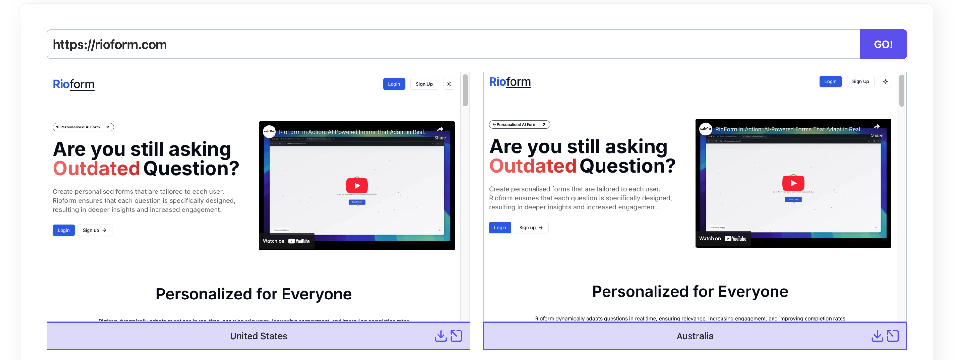Image resolution: width=980 pixels, height=360 pixels.
Task: Click Rioform logo in Australia preview
Action: coord(510,82)
